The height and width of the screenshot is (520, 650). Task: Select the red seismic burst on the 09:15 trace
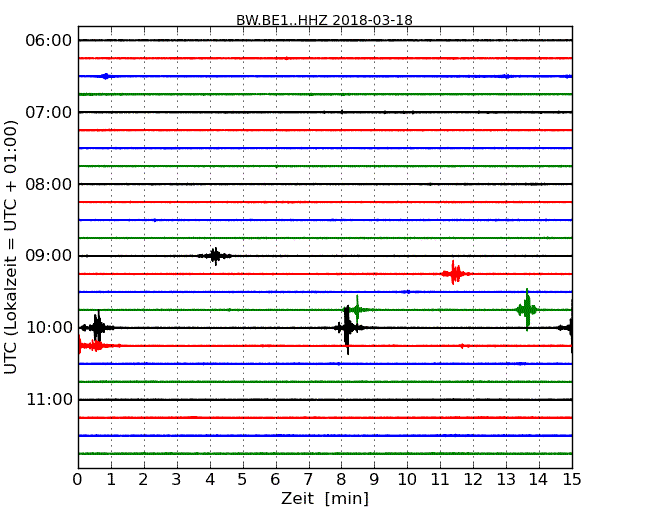point(455,273)
